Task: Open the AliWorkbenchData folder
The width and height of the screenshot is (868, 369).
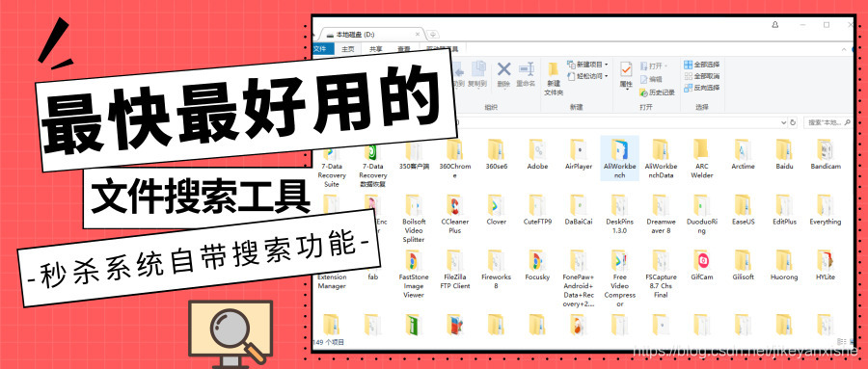Action: click(x=660, y=158)
